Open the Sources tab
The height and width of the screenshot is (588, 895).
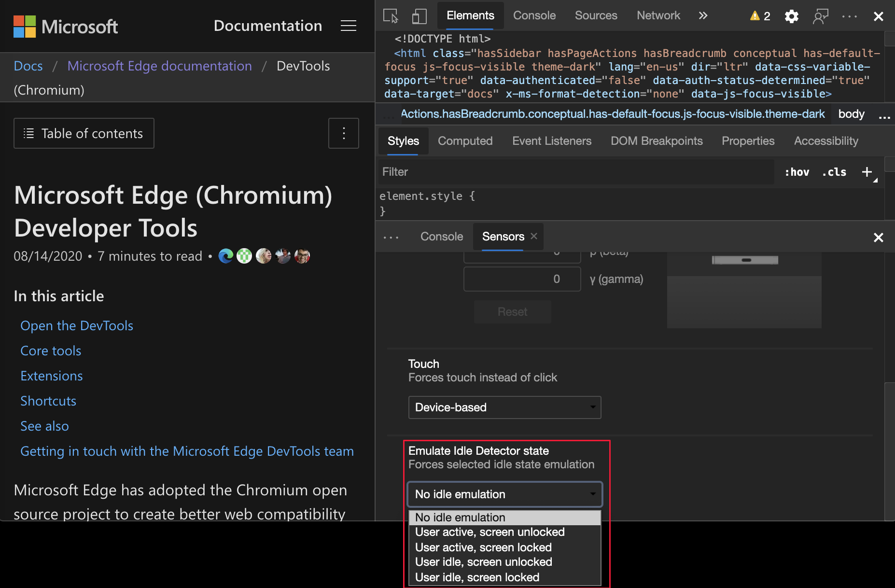click(596, 15)
